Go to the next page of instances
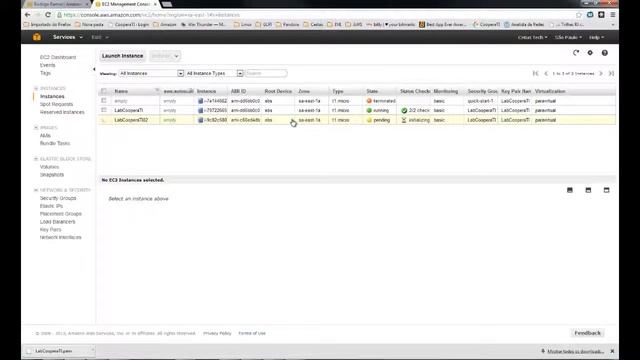Screen dimensions: 640x360 tap(601, 73)
